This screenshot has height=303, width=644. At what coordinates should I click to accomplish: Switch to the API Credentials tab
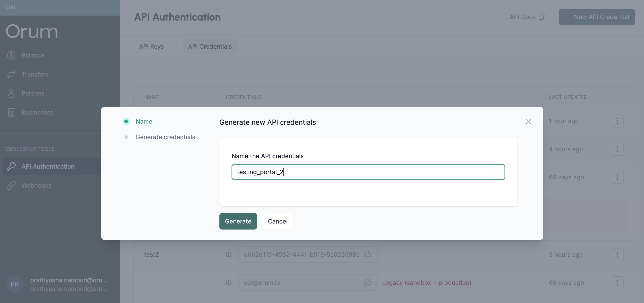209,46
